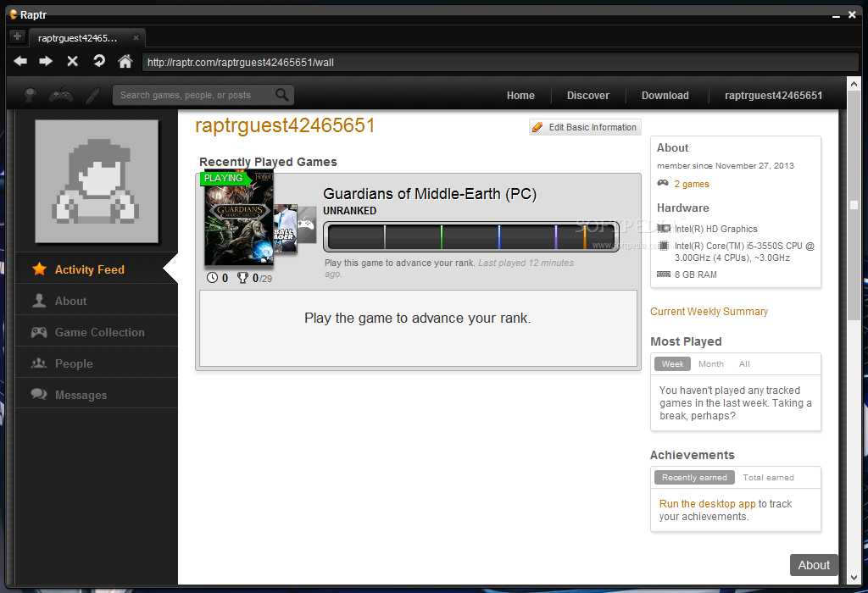Screen dimensions: 868x593
Task: Click the pencil icon in Raptr header
Action: [x=92, y=95]
